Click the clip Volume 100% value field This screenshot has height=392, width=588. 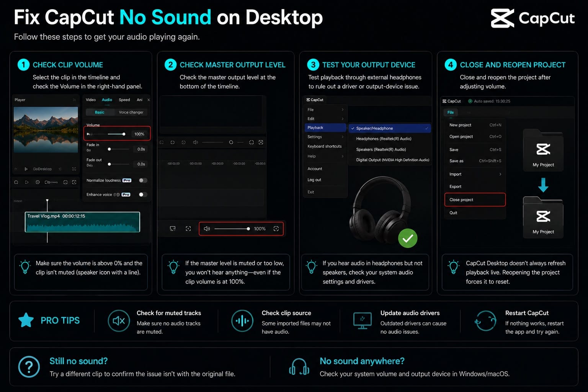coord(139,134)
